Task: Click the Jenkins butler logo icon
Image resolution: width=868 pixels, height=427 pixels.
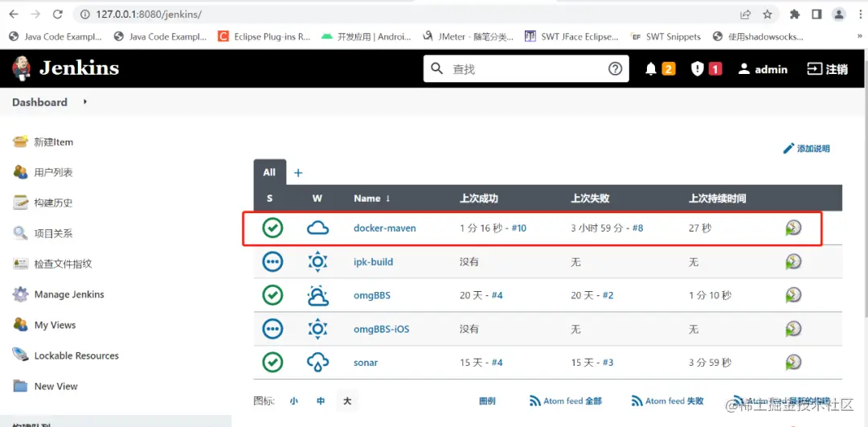Action: (22, 68)
